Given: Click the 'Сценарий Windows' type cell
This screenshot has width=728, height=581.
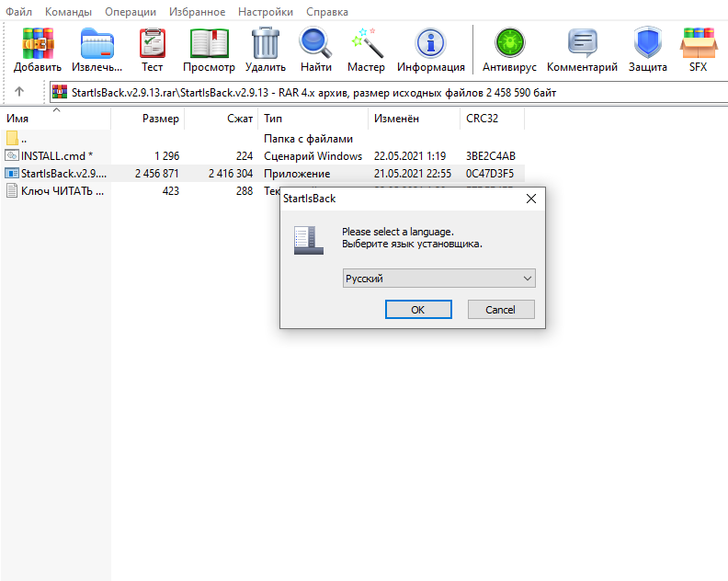Looking at the screenshot, I should 313,156.
